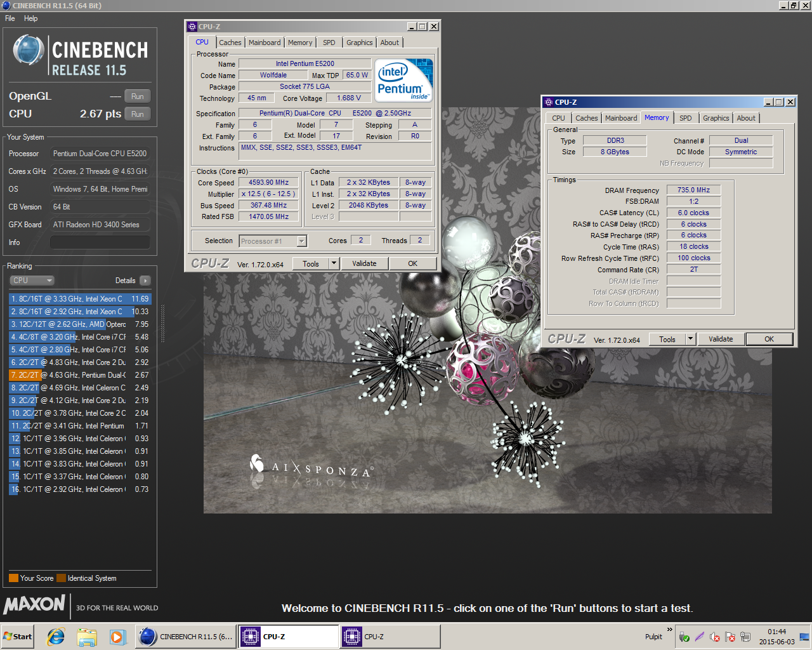Open Mainboard tab in Memory CPU-Z window

(x=621, y=118)
